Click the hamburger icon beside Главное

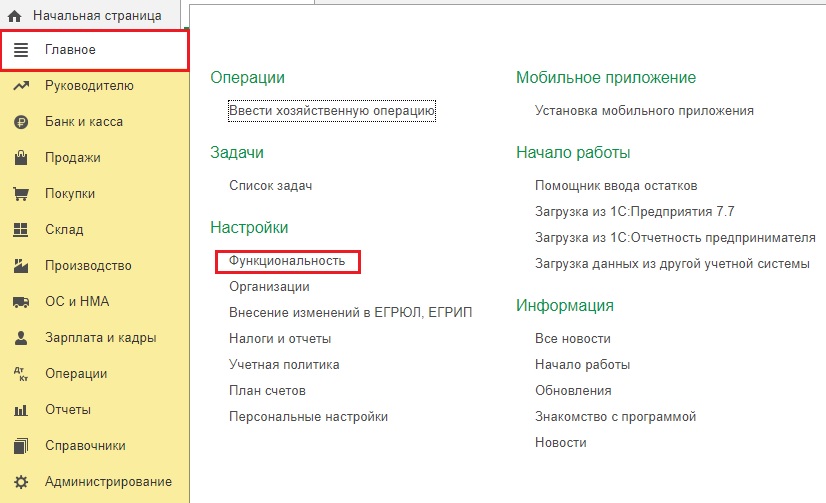(x=20, y=50)
